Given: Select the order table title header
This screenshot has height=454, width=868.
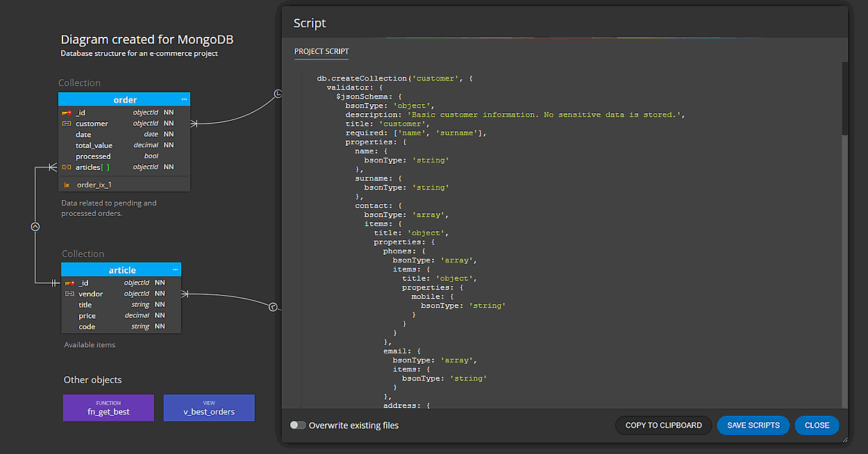Looking at the screenshot, I should coord(124,99).
